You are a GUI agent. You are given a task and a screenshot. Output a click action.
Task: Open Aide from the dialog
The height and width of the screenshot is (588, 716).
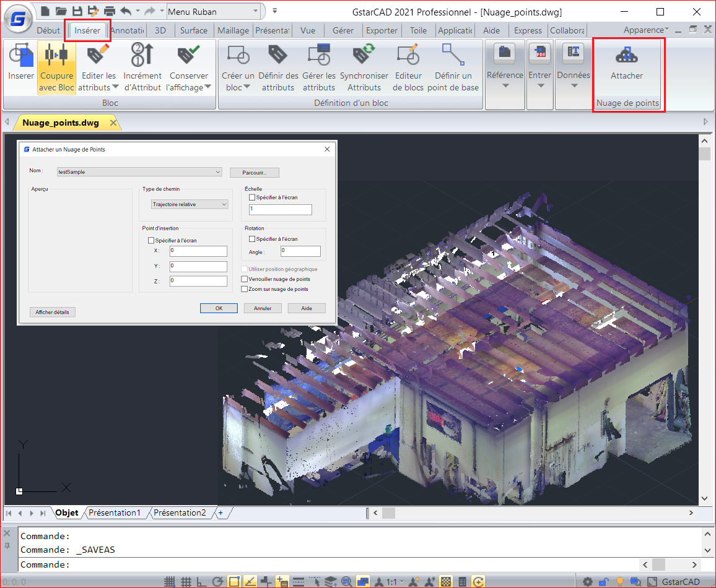click(307, 308)
